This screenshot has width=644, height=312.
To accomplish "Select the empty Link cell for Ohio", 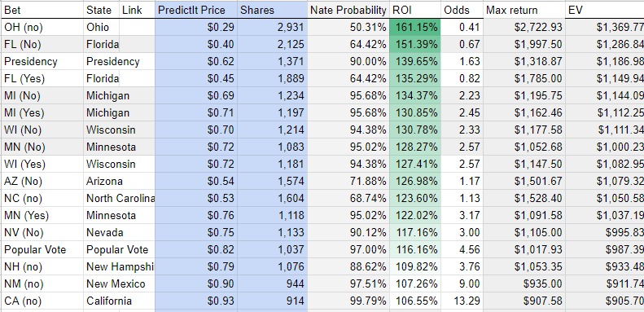I will (x=137, y=27).
